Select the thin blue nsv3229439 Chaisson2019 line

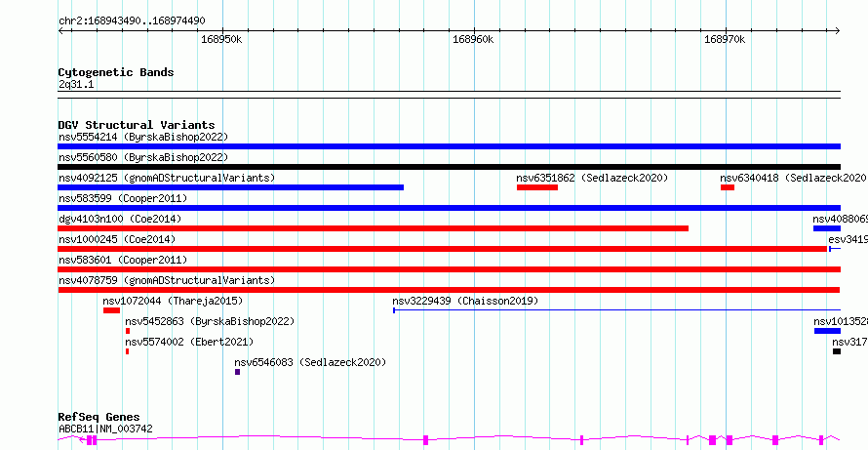616,310
